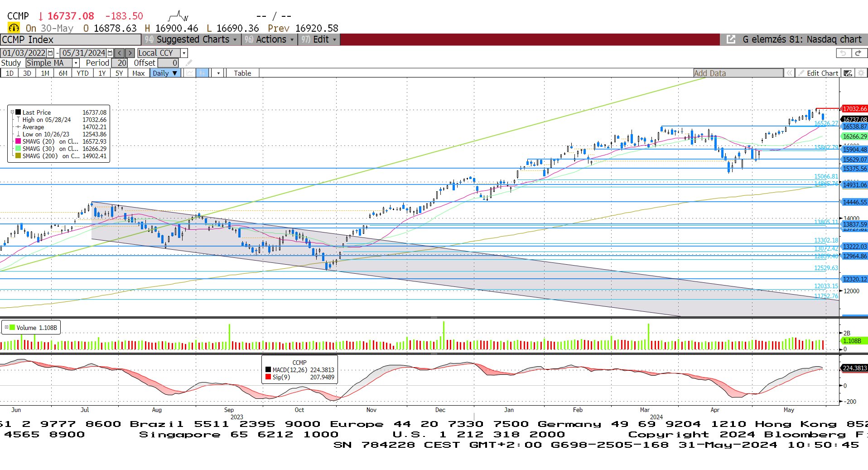Click the SMAVG (200) olive swatch
This screenshot has height=470, width=868.
point(18,156)
